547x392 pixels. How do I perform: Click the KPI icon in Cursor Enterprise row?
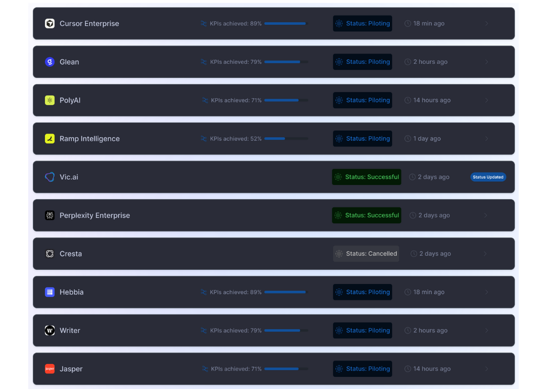click(204, 23)
